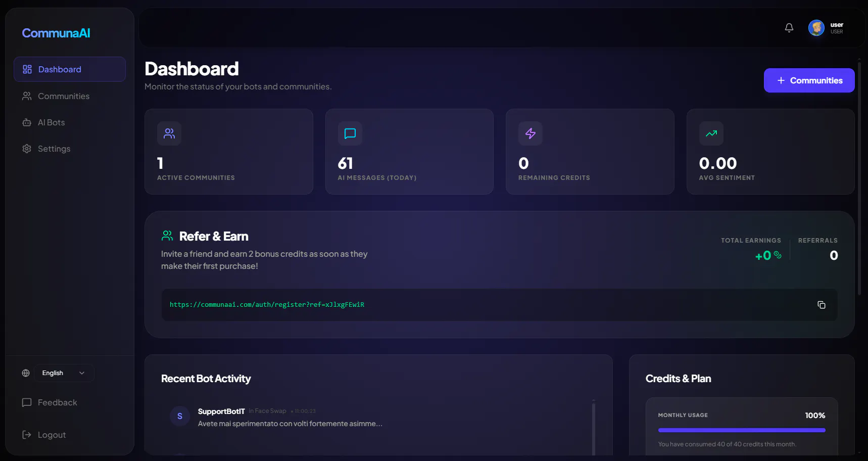This screenshot has height=461, width=868.
Task: Click the monthly usage progress bar
Action: click(x=742, y=430)
